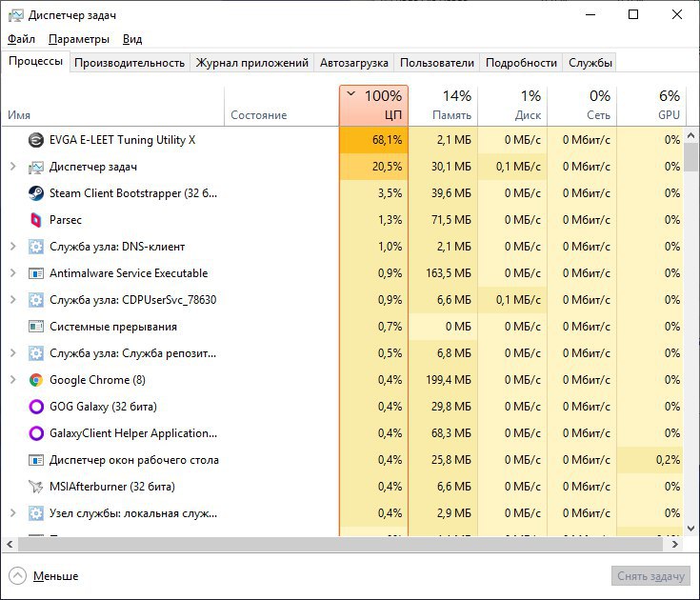The height and width of the screenshot is (600, 700).
Task: Click the vertical scrollbar up arrow
Action: tap(691, 135)
